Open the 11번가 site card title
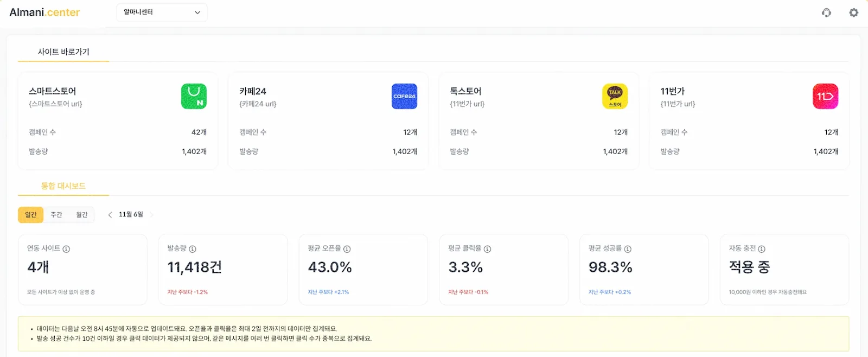 click(x=673, y=91)
